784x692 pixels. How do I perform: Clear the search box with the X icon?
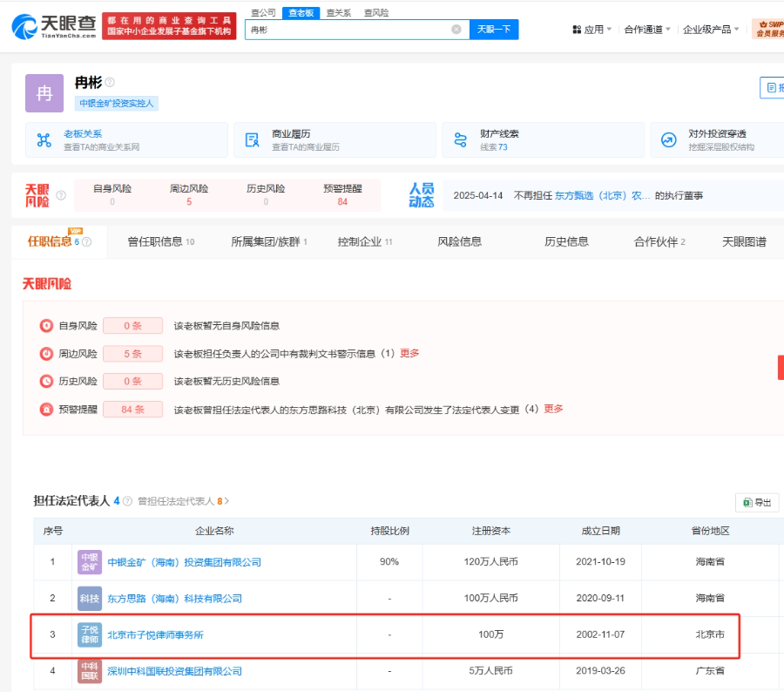tap(456, 30)
